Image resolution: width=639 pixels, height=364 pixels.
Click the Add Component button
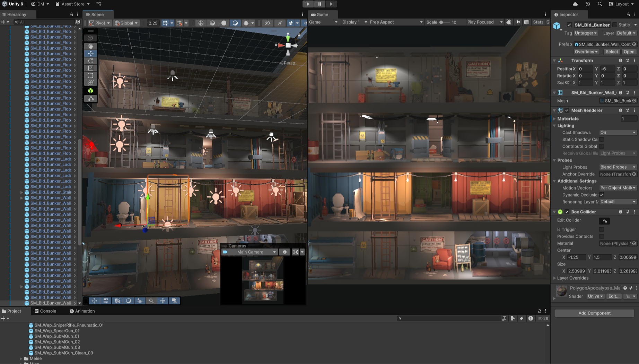(x=595, y=313)
